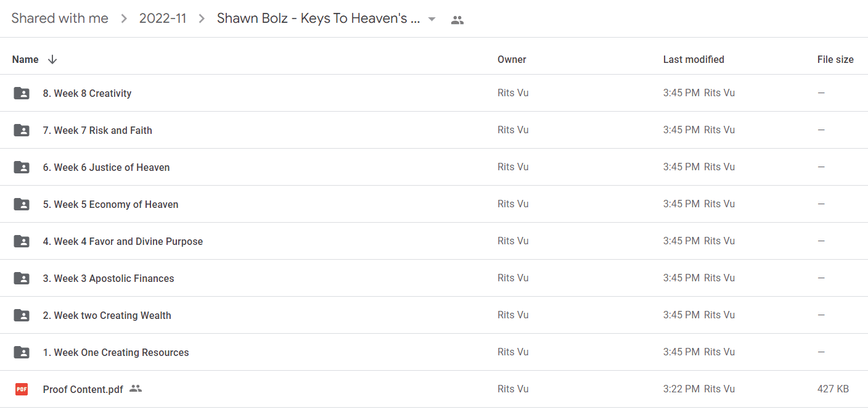Sort files by Name column header
Viewport: 868px width, 409px height.
(25, 59)
